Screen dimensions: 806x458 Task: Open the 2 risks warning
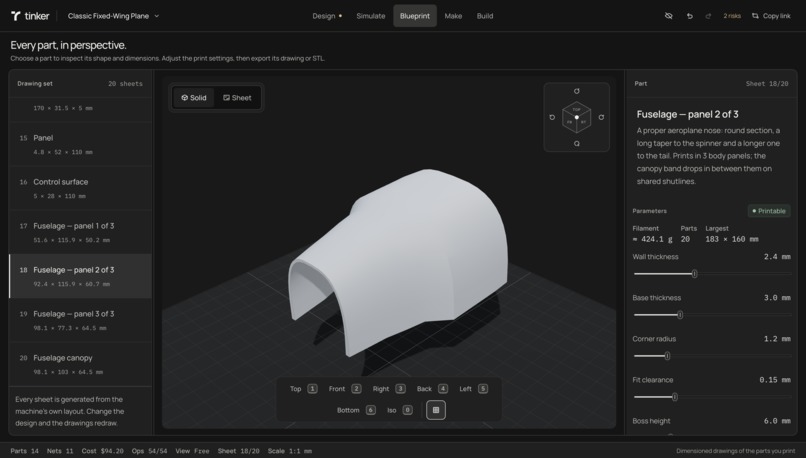click(x=732, y=16)
